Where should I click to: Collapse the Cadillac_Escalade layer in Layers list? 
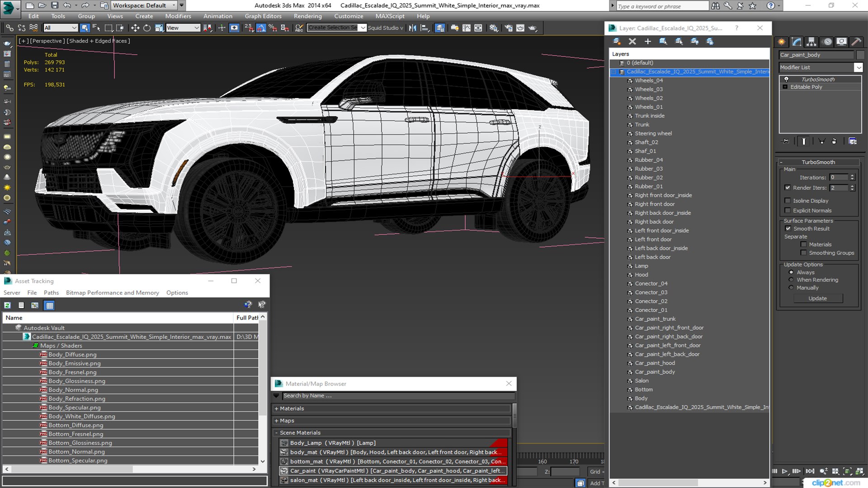(x=613, y=72)
